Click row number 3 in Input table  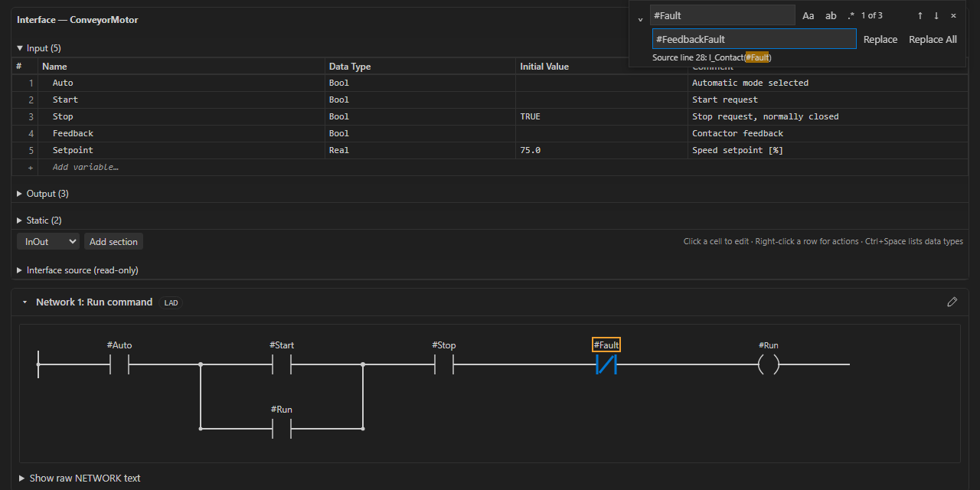[x=25, y=116]
